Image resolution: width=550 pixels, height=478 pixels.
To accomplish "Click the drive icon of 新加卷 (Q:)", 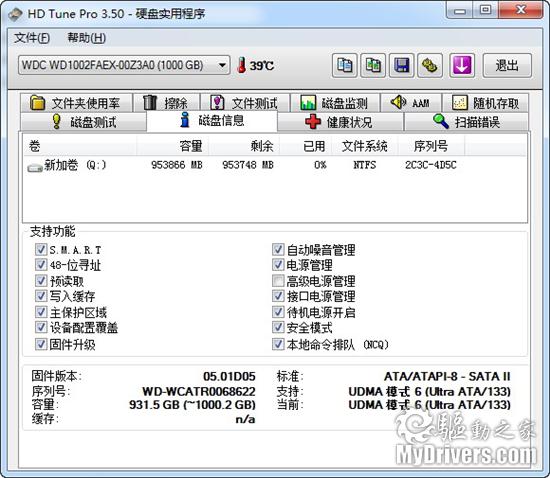I will point(35,168).
